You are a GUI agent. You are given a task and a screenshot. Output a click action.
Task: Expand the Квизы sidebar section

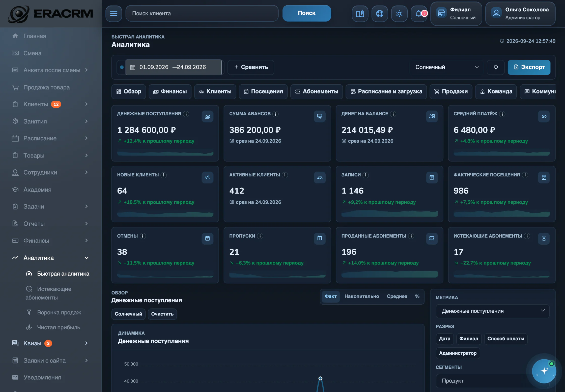point(51,343)
